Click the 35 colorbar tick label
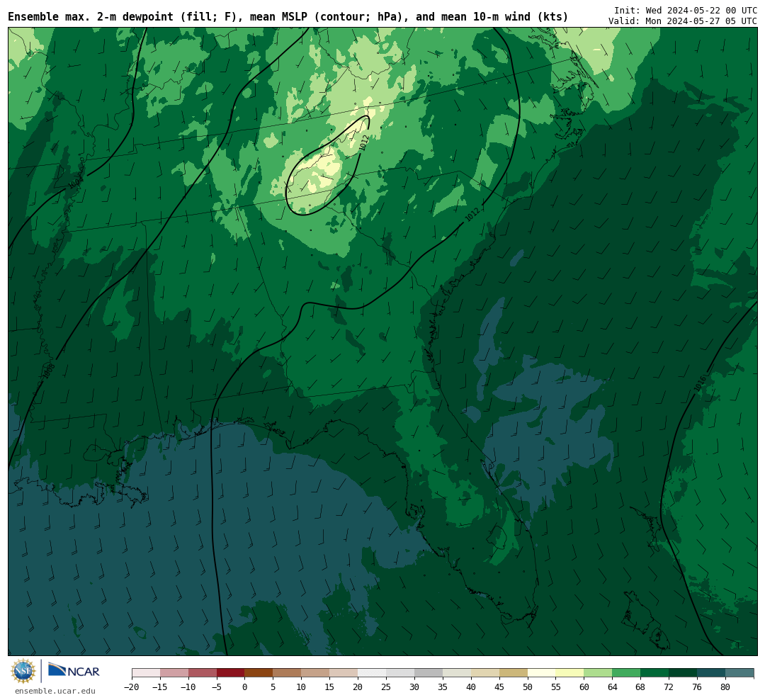This screenshot has height=700, width=765. point(443,687)
